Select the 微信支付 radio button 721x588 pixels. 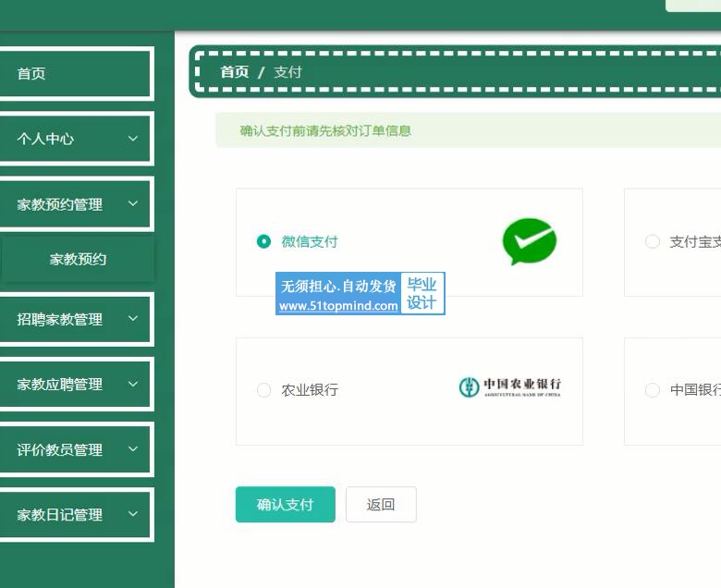(263, 241)
